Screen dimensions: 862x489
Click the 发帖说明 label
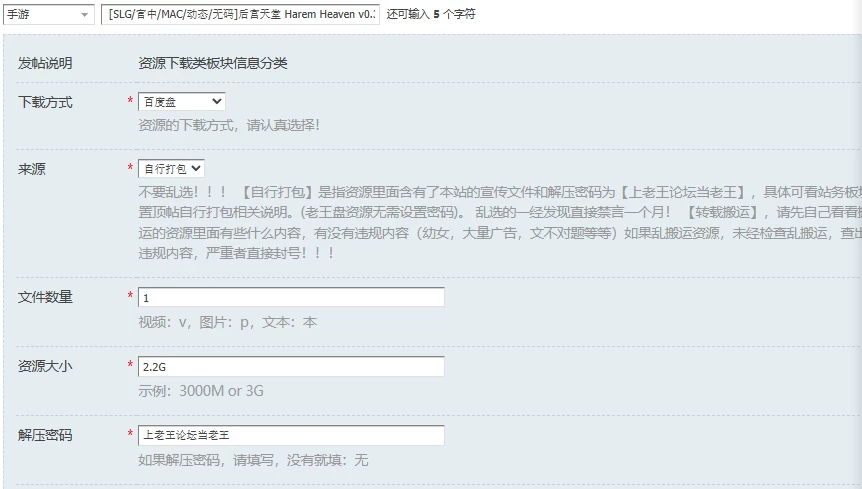click(45, 63)
